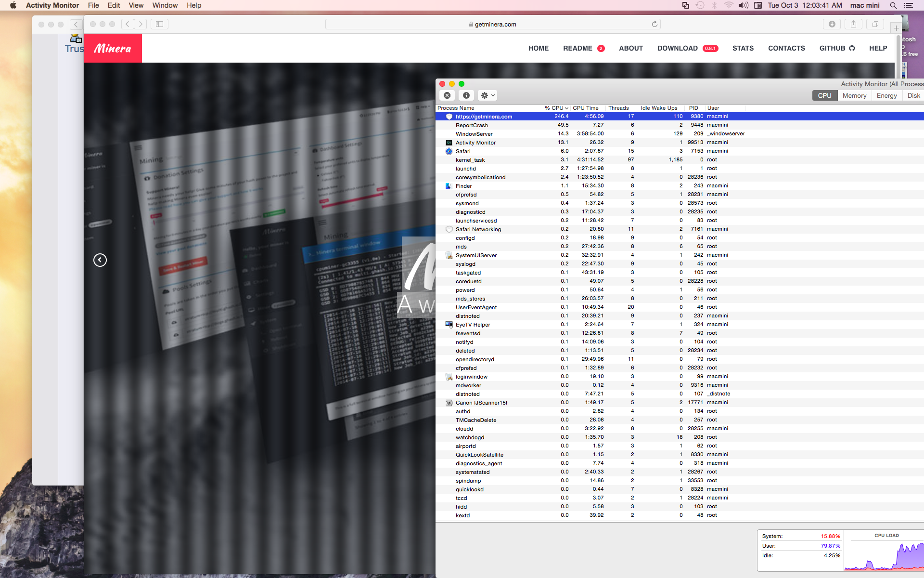Viewport: 924px width, 578px height.
Task: Open the Apple menu
Action: [13, 5]
